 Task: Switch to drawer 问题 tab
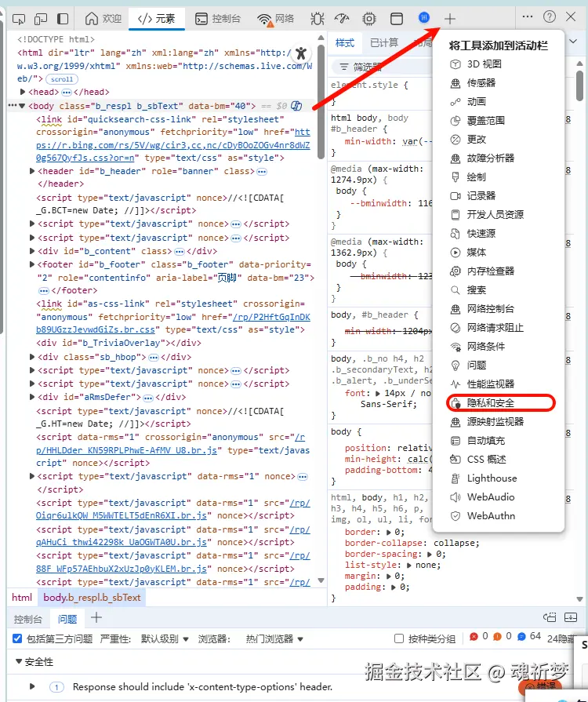point(67,619)
